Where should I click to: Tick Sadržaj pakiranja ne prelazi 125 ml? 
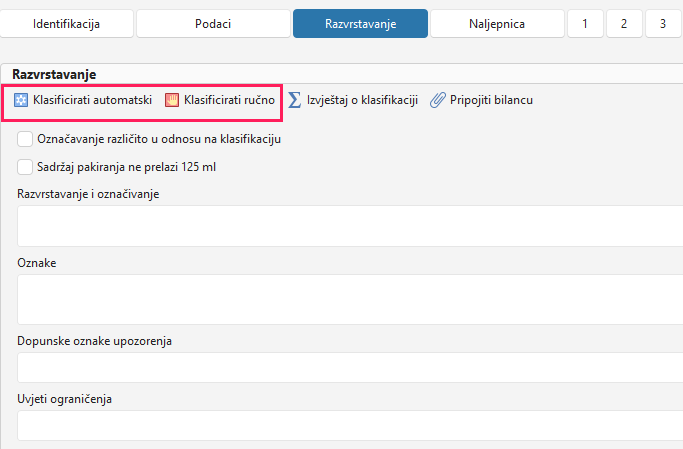pos(25,167)
